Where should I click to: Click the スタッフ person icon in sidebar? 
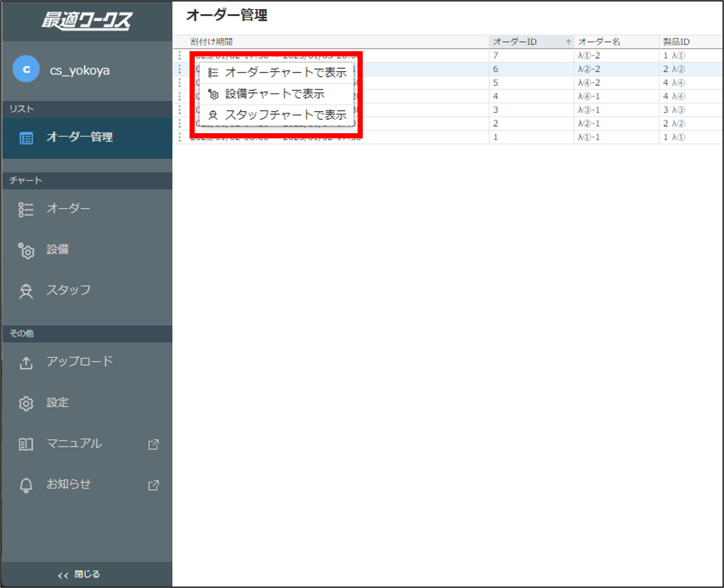point(26,291)
